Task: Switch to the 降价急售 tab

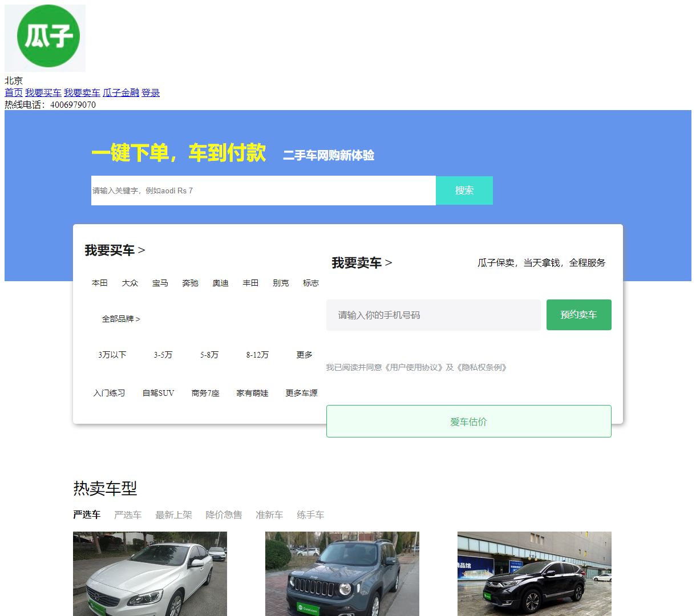Action: pyautogui.click(x=224, y=514)
